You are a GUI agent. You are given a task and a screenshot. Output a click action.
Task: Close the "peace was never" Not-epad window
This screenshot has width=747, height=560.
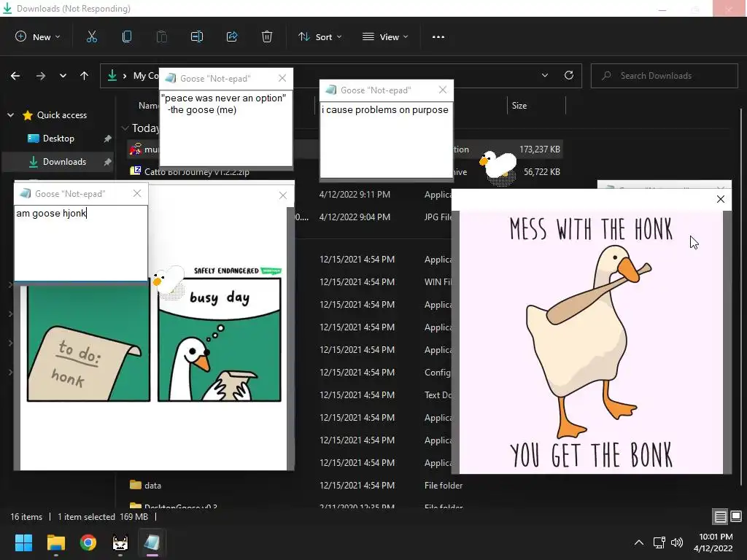(x=282, y=78)
